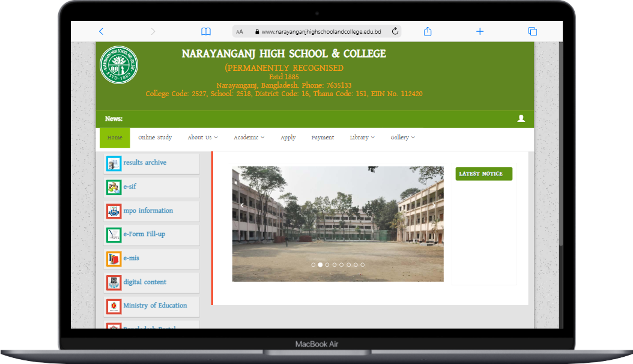Click the user login person icon
Image resolution: width=633 pixels, height=364 pixels.
(521, 119)
